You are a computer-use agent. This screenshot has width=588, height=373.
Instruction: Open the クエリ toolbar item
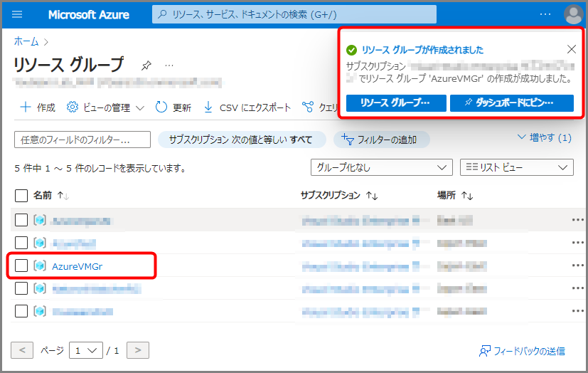pyautogui.click(x=320, y=107)
